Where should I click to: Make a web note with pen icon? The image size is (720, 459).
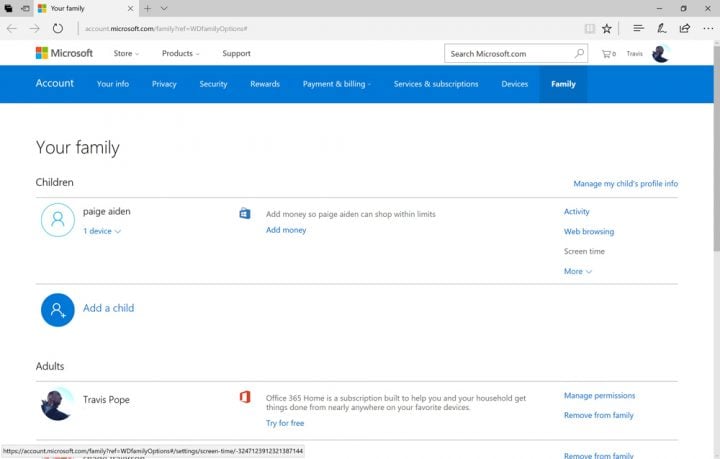pos(661,28)
